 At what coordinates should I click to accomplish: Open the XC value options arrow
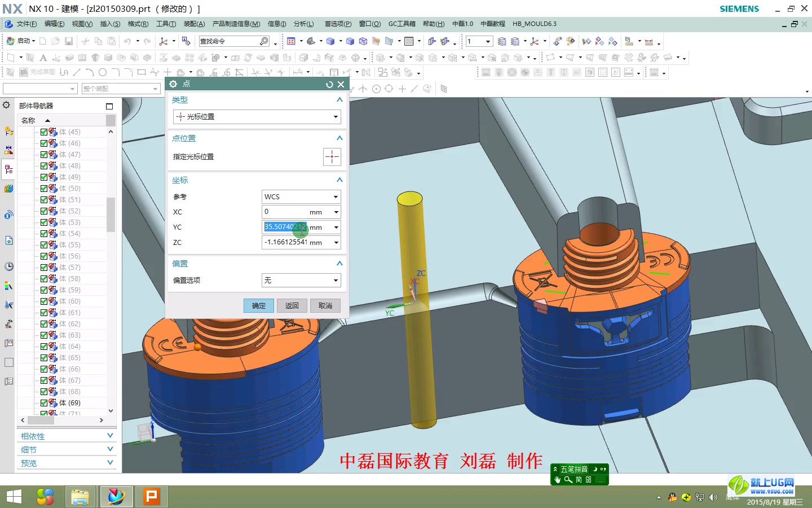click(x=336, y=212)
